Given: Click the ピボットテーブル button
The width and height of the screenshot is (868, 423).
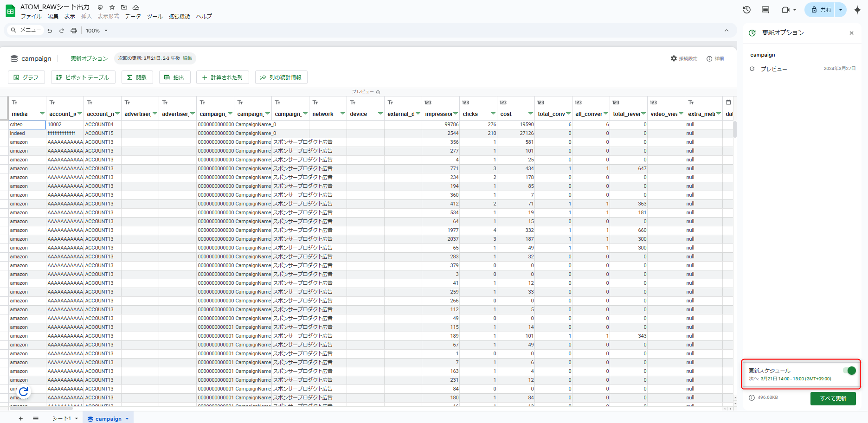Looking at the screenshot, I should tap(83, 77).
